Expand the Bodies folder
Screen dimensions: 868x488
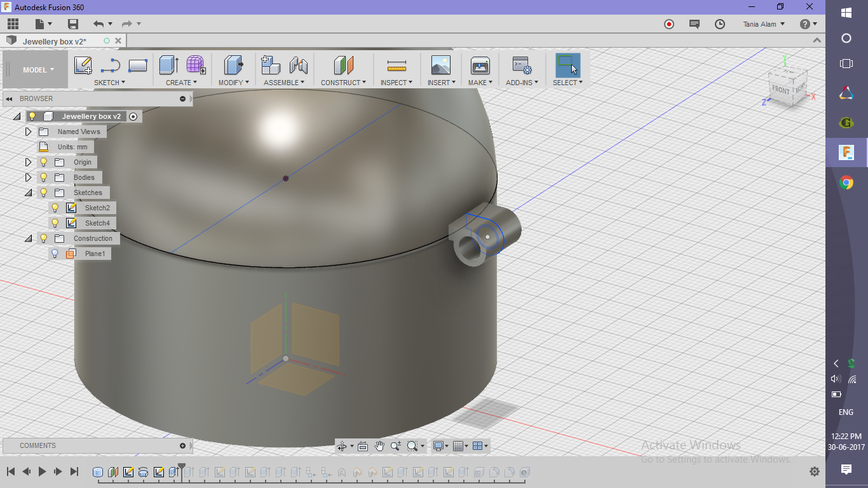point(28,177)
